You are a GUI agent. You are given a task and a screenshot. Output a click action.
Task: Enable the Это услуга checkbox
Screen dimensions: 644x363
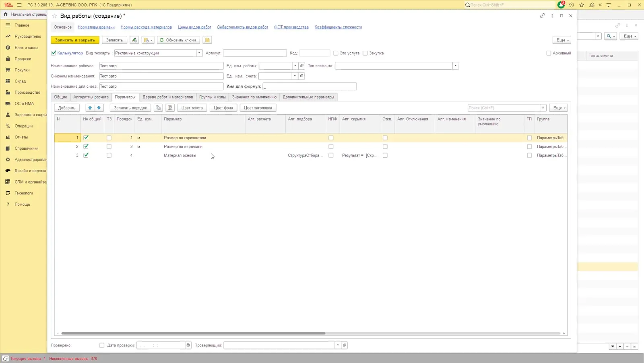click(336, 53)
